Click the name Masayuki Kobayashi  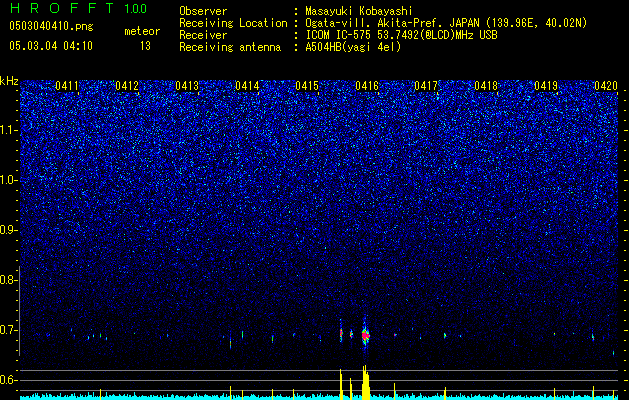click(x=358, y=12)
